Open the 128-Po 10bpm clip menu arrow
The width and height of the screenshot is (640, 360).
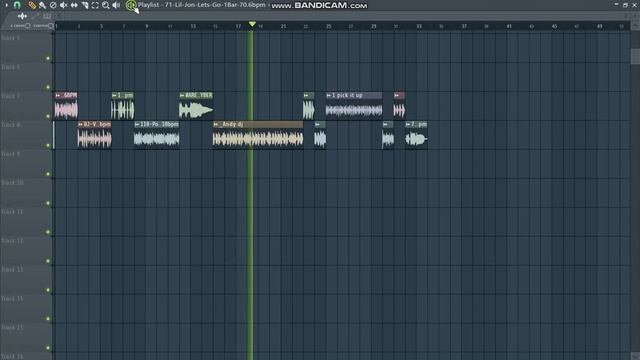(137, 124)
